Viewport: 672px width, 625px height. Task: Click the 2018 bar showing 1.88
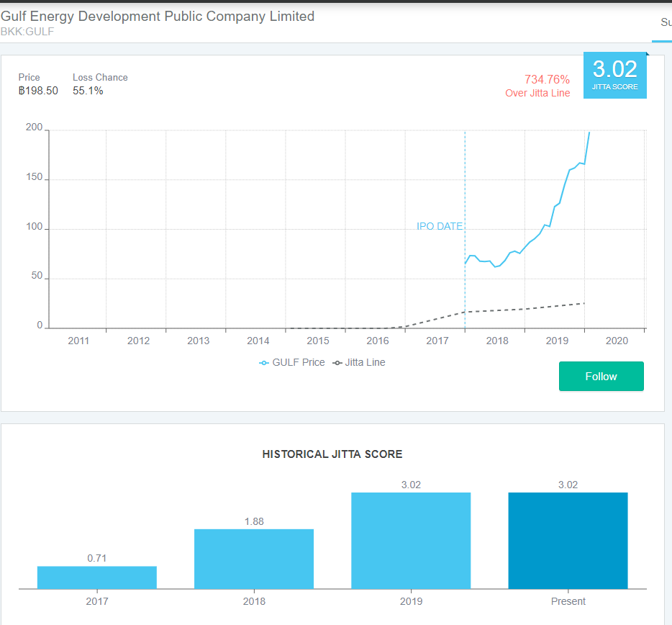tap(254, 559)
